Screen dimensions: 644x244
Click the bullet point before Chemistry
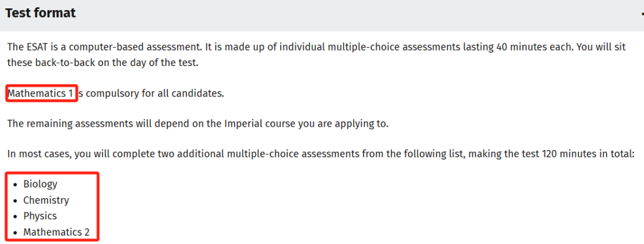15,201
